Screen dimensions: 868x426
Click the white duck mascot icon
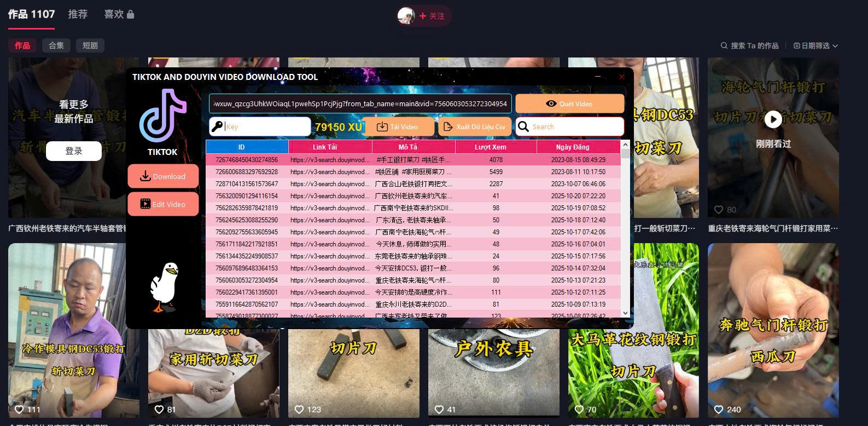click(164, 286)
